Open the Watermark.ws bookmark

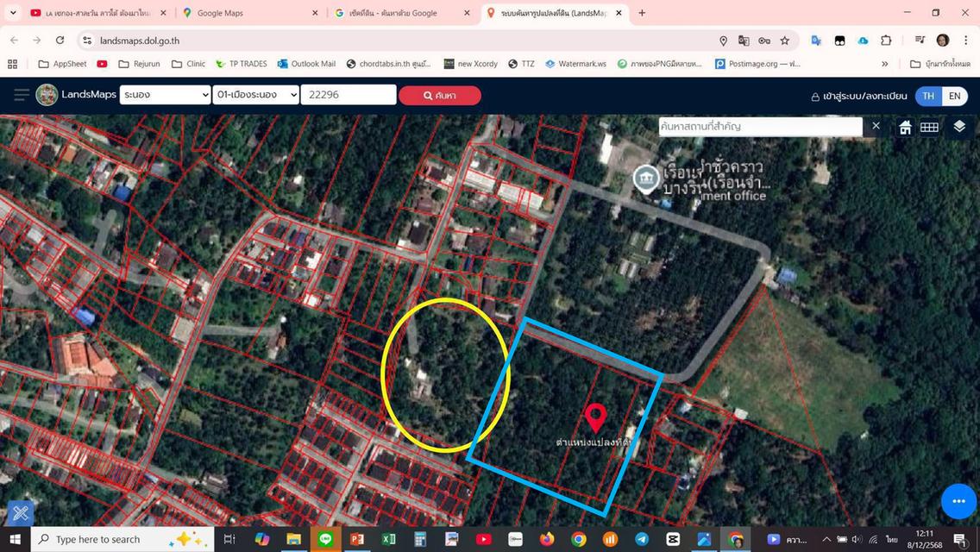pyautogui.click(x=575, y=64)
